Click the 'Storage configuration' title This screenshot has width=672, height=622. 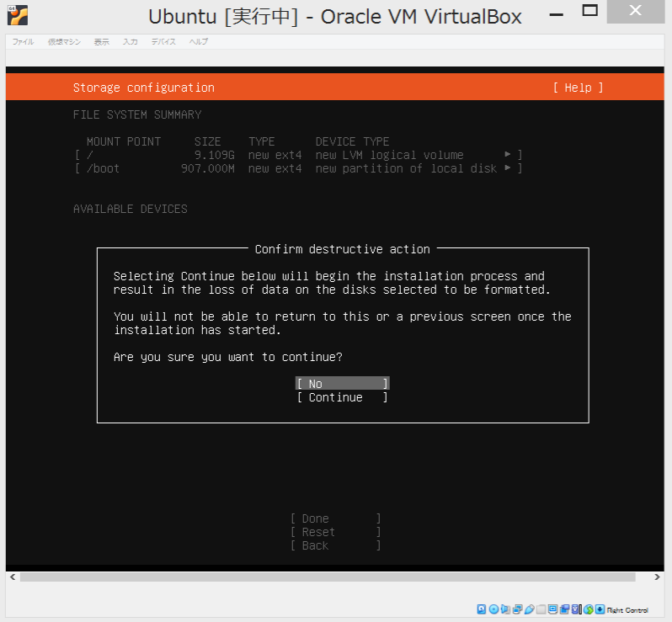143,88
